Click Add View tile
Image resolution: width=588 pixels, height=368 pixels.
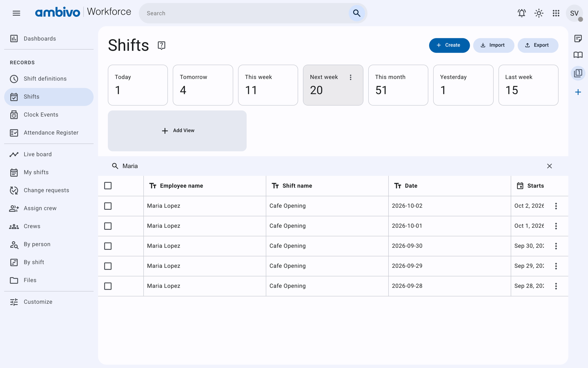177,131
